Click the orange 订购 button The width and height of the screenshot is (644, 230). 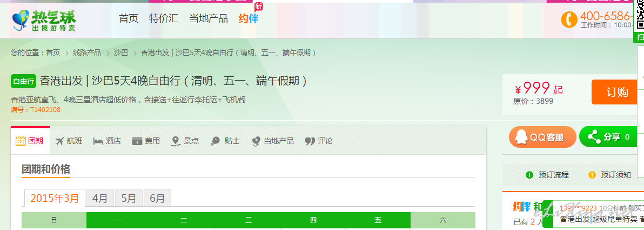(x=618, y=92)
